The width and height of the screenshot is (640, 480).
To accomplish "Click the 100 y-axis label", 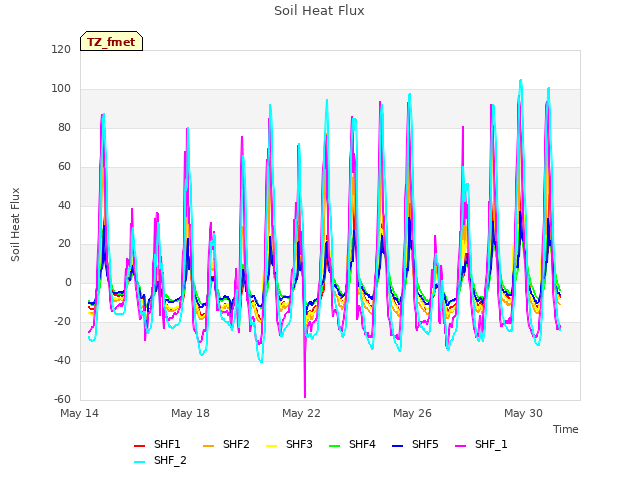I will coord(61,89).
